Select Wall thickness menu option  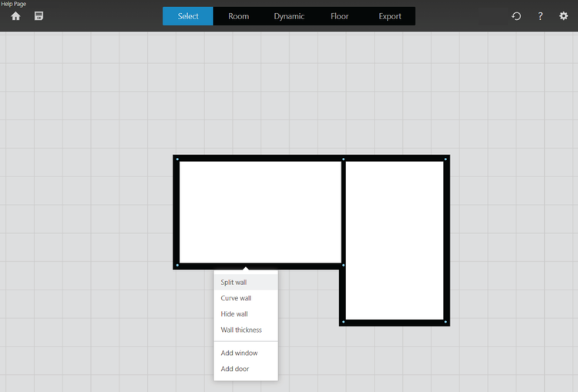(x=246, y=330)
